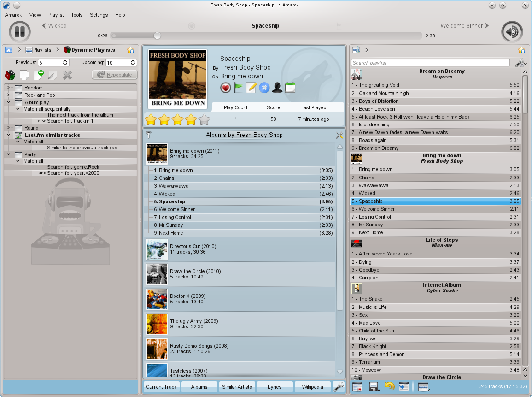Love this track on Last.fm heart icon
532x397 pixels.
pos(226,88)
